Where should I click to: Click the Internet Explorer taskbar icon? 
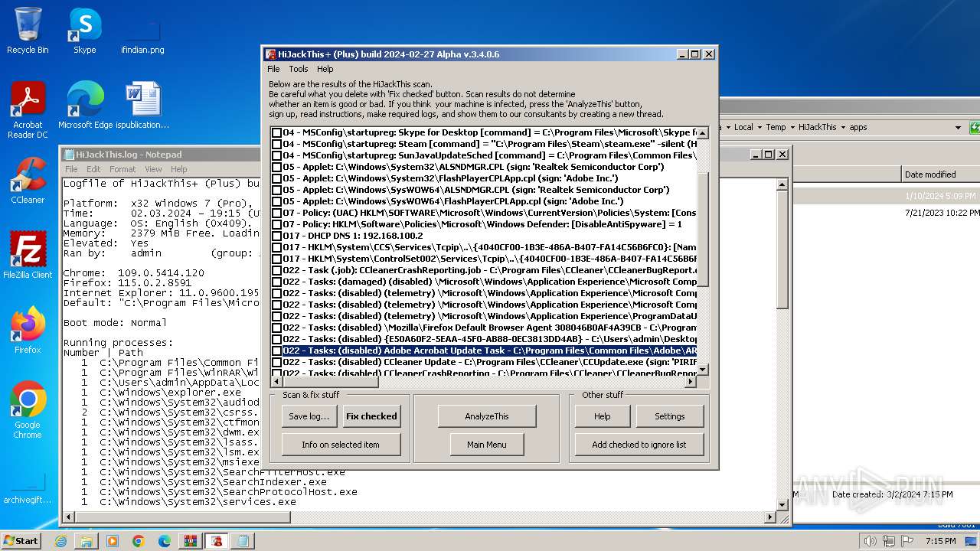[60, 541]
